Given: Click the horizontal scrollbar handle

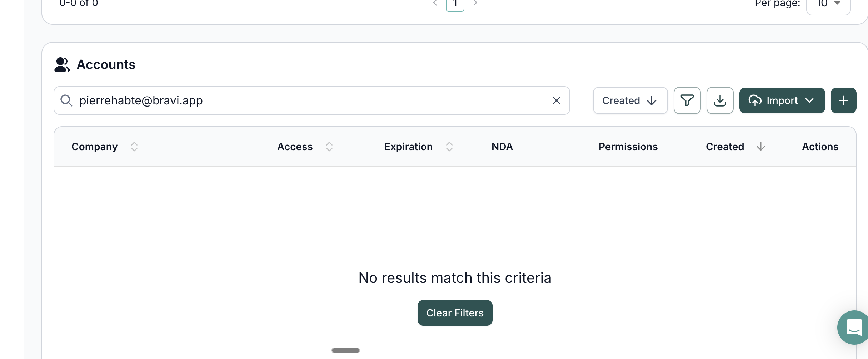Looking at the screenshot, I should point(345,350).
